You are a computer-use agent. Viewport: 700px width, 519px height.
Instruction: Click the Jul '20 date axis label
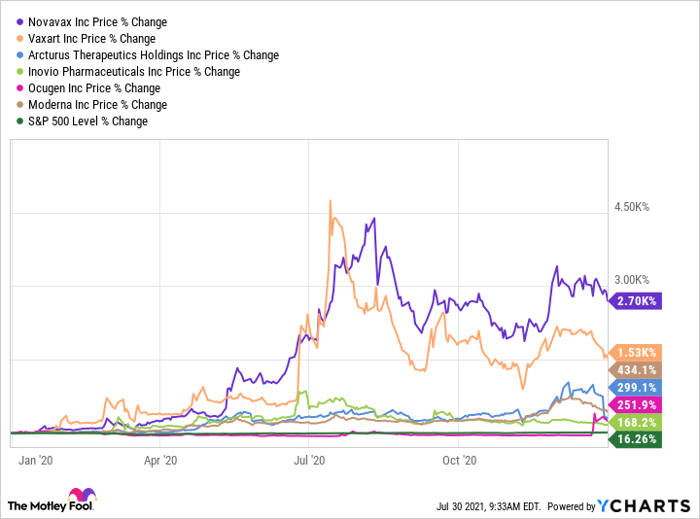pos(311,461)
